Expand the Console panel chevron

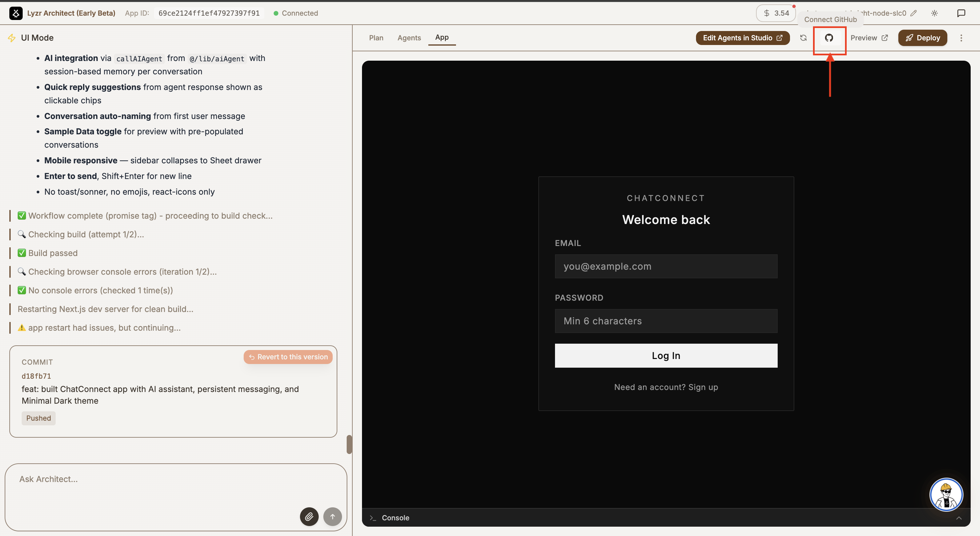pos(959,518)
